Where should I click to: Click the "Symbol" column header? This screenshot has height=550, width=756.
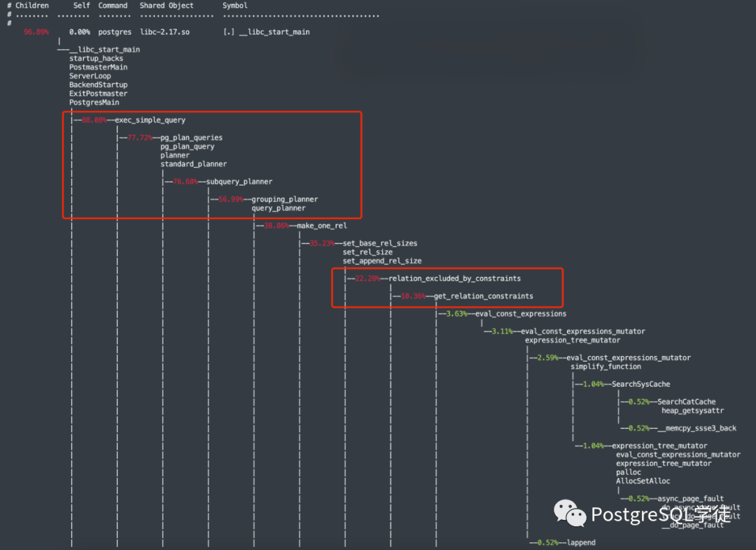234,6
